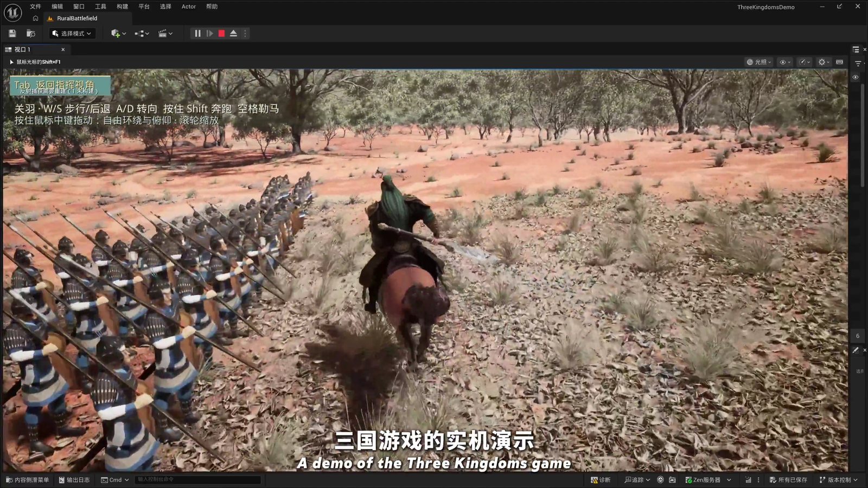Image resolution: width=868 pixels, height=488 pixels.
Task: Stop play session with red square
Action: pyautogui.click(x=221, y=34)
